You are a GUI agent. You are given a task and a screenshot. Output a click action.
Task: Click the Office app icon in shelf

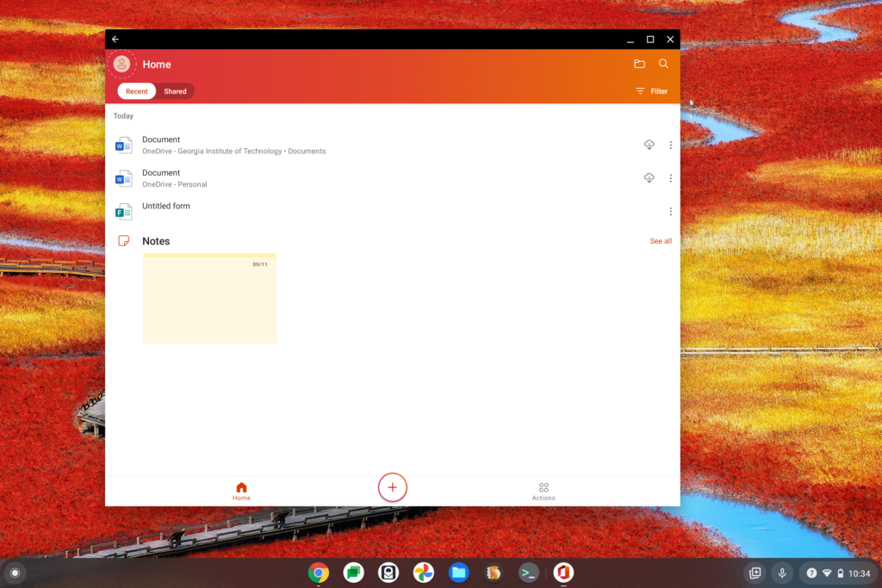click(x=563, y=573)
